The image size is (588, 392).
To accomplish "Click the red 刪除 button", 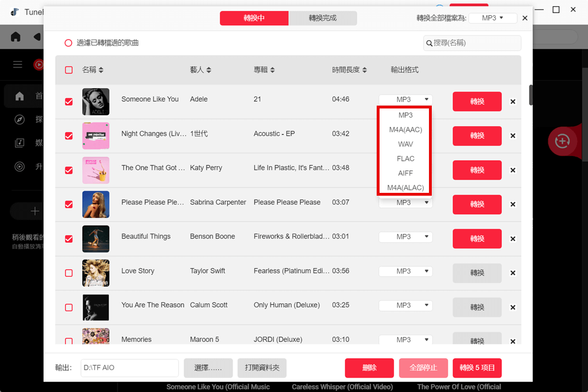I will coord(369,368).
